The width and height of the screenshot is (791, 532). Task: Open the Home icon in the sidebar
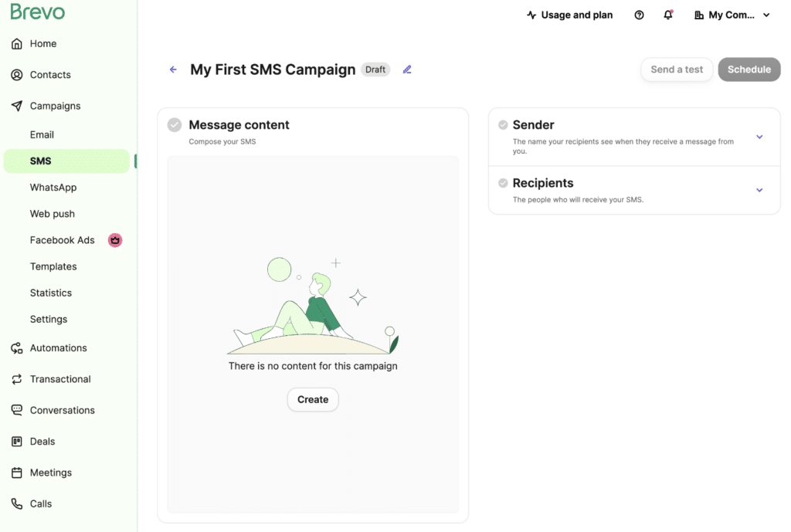point(16,44)
